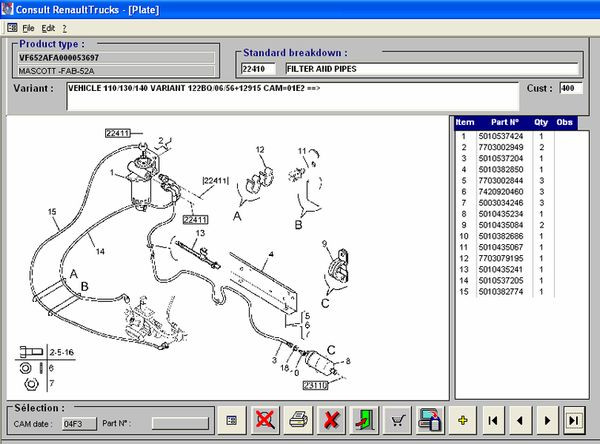Go to the first plate
Screen dimensions: 600x444
[x=492, y=420]
